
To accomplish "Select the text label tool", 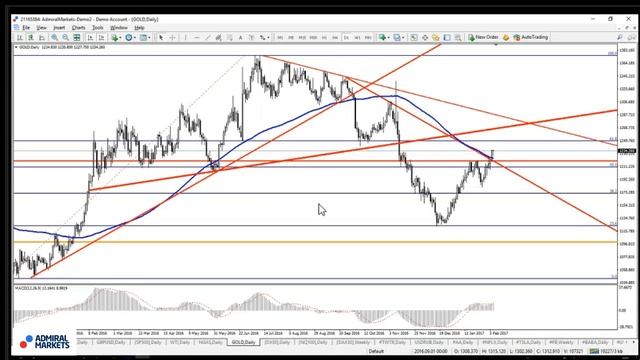I will [x=251, y=38].
